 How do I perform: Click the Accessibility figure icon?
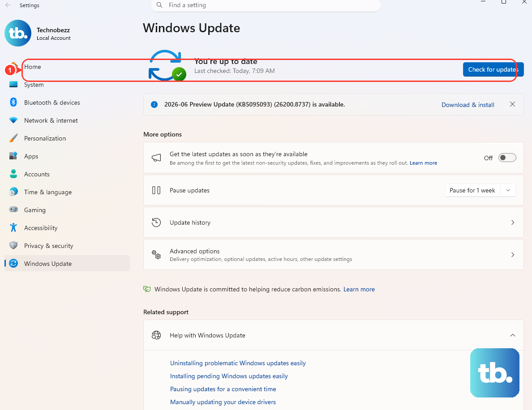[13, 227]
